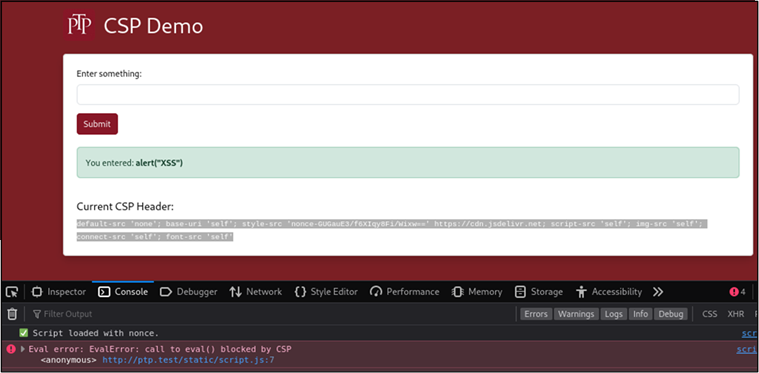Image resolution: width=759 pixels, height=373 pixels.
Task: Switch to the Debugger tab
Action: tap(188, 292)
